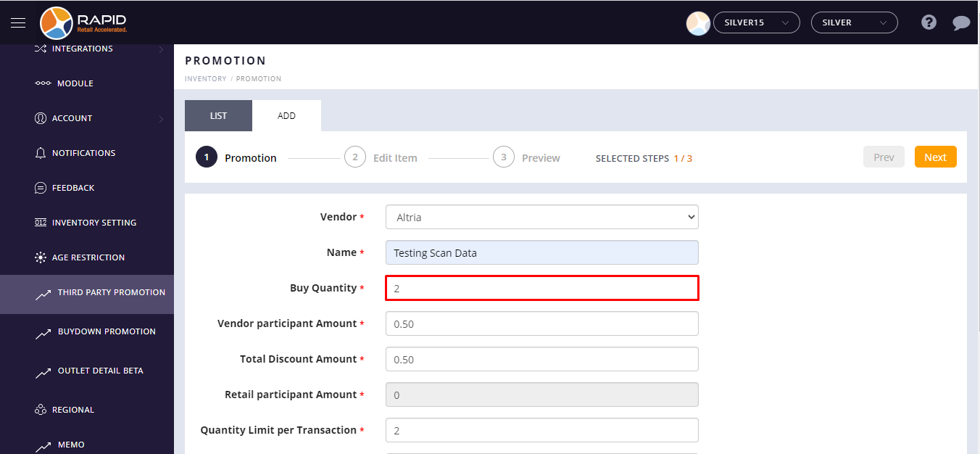Click the Next button
This screenshot has width=980, height=454.
click(935, 157)
